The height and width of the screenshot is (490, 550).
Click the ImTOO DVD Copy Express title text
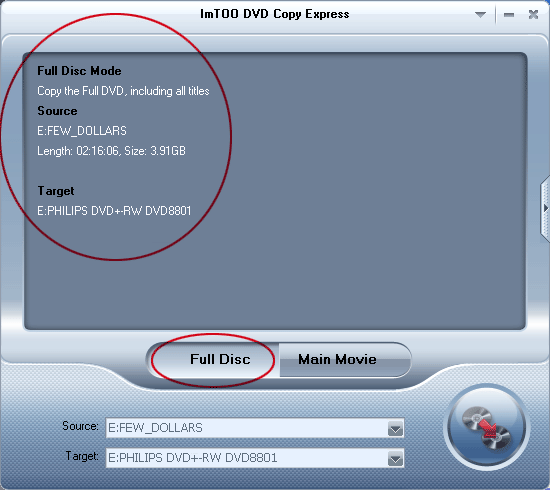[x=275, y=14]
